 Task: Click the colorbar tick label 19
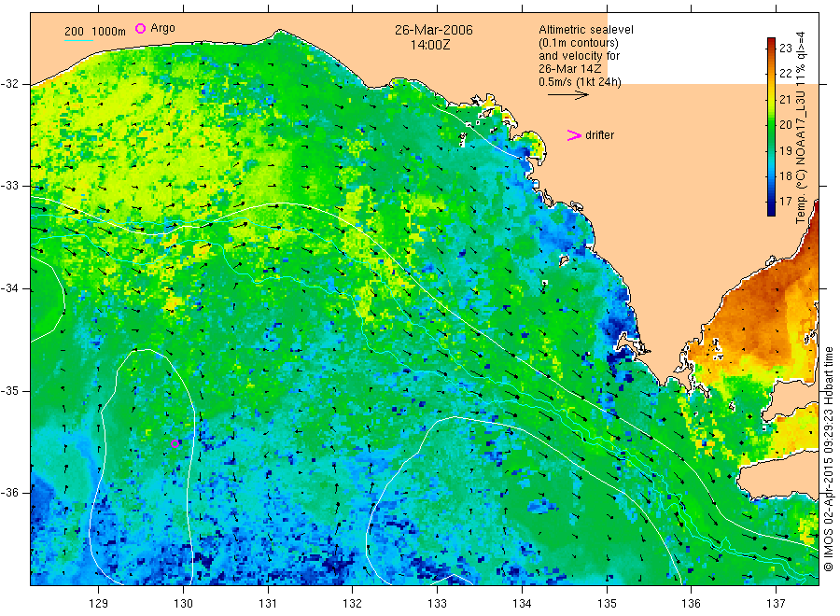[785, 150]
